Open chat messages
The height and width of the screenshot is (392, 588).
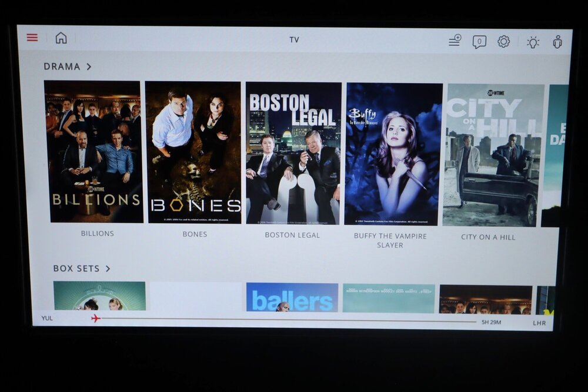click(x=479, y=39)
